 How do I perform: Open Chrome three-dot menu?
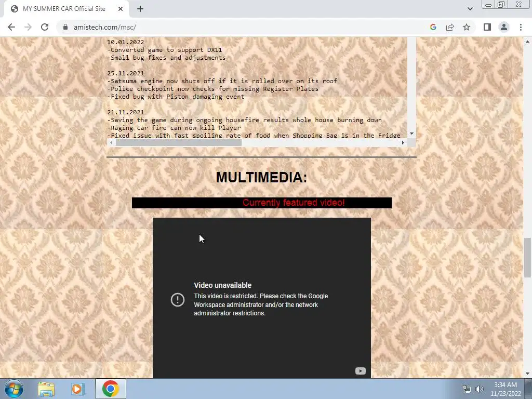point(521,27)
